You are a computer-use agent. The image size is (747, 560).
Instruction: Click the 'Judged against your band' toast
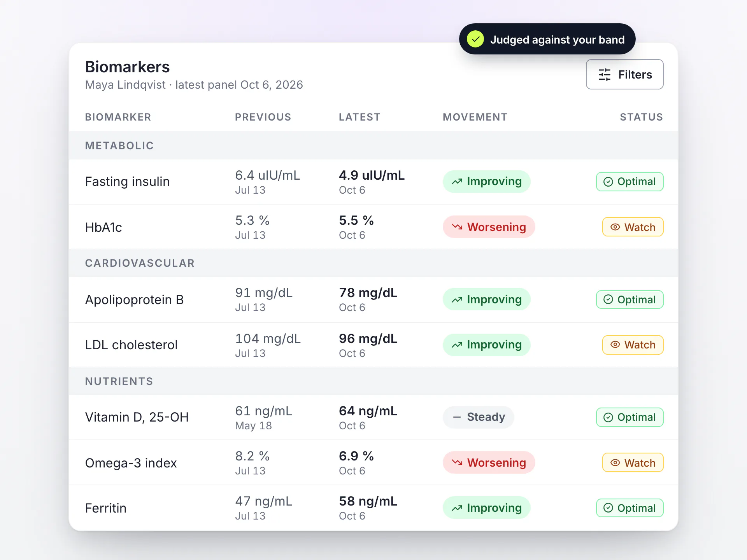pyautogui.click(x=547, y=39)
